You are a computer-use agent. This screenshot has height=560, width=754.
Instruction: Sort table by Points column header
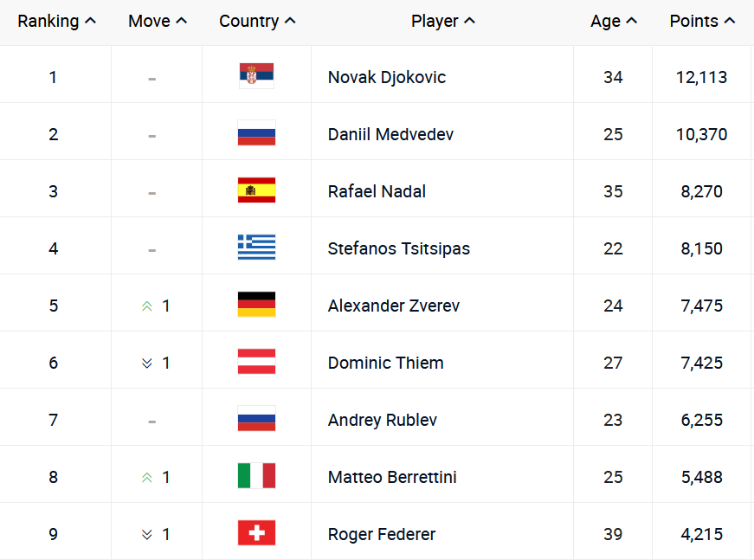(702, 21)
